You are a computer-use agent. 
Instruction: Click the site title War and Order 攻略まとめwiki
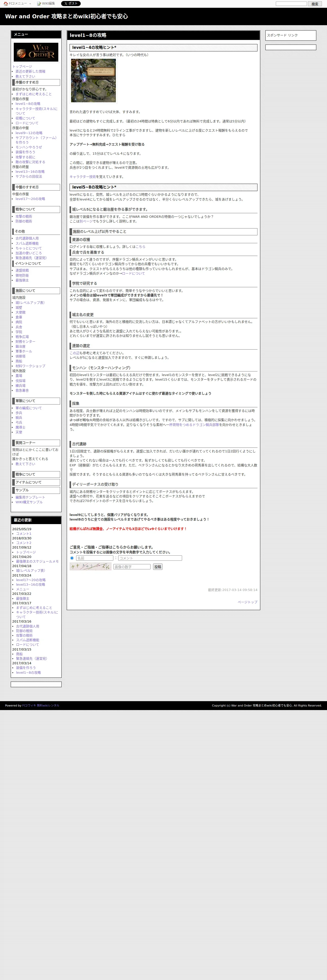click(x=66, y=16)
